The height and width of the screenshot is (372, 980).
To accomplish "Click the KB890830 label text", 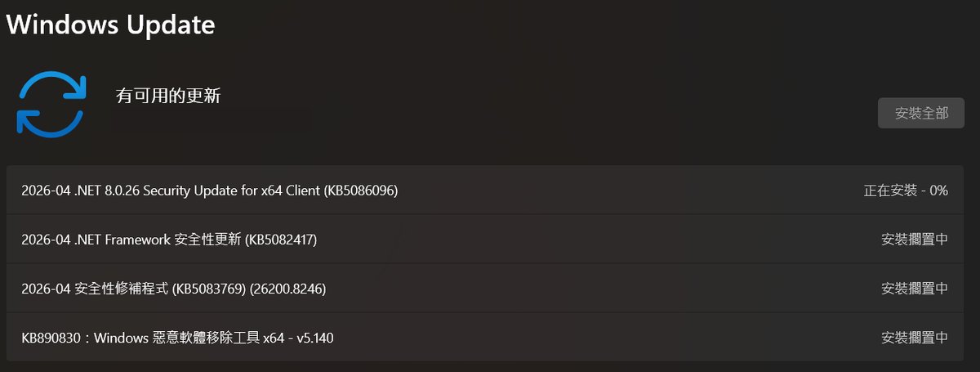I will coord(51,338).
